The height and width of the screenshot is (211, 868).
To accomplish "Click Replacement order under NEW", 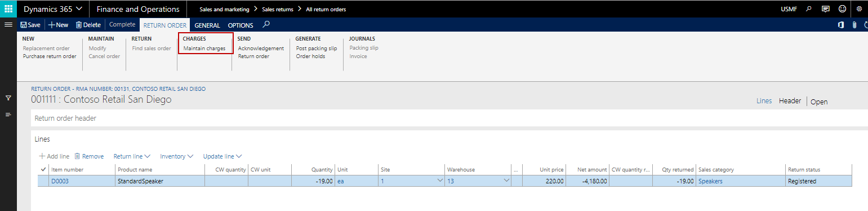I will click(x=46, y=48).
